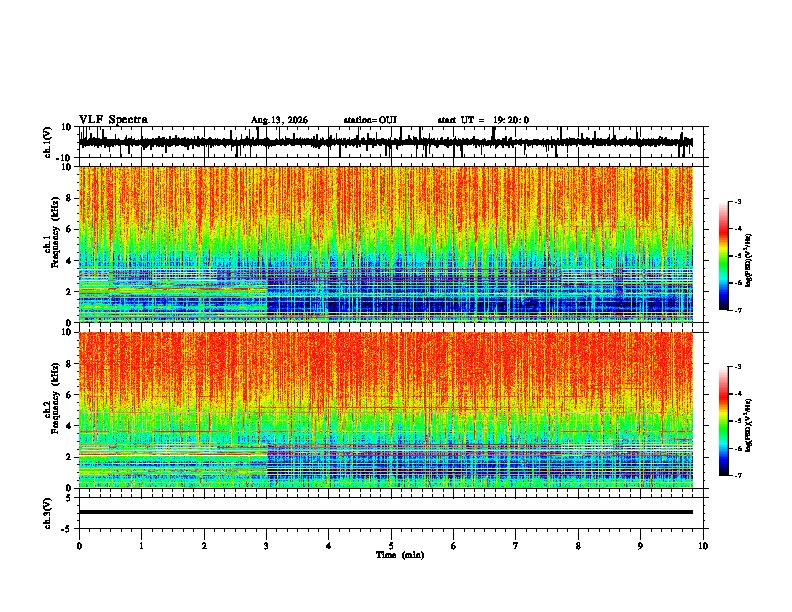Click the "-10" tick on ch.1(V) axis

click(x=65, y=158)
